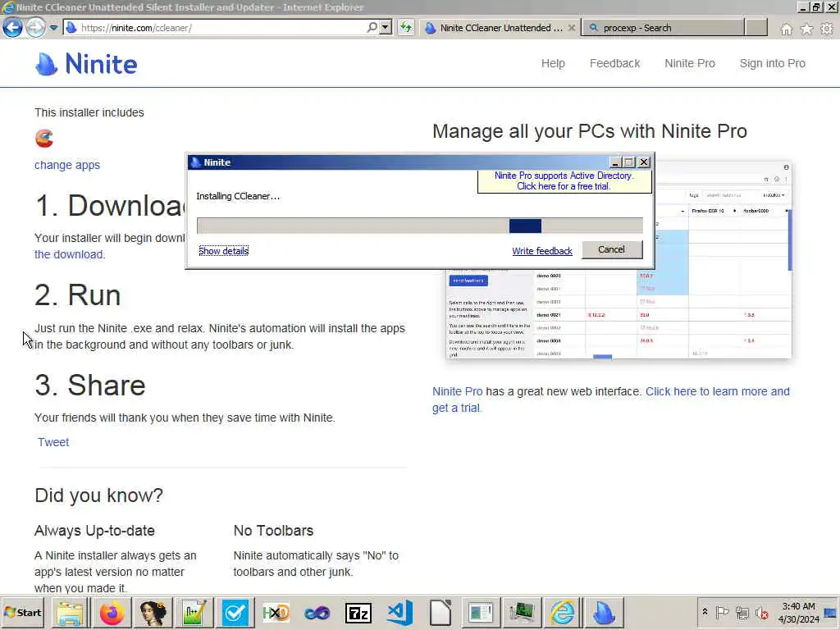Open the Help page link

(553, 63)
